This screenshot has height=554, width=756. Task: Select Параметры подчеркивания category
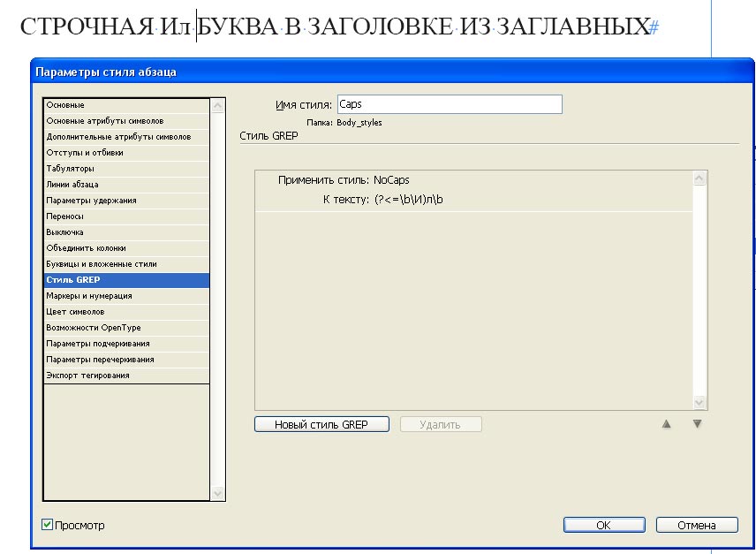pyautogui.click(x=127, y=344)
